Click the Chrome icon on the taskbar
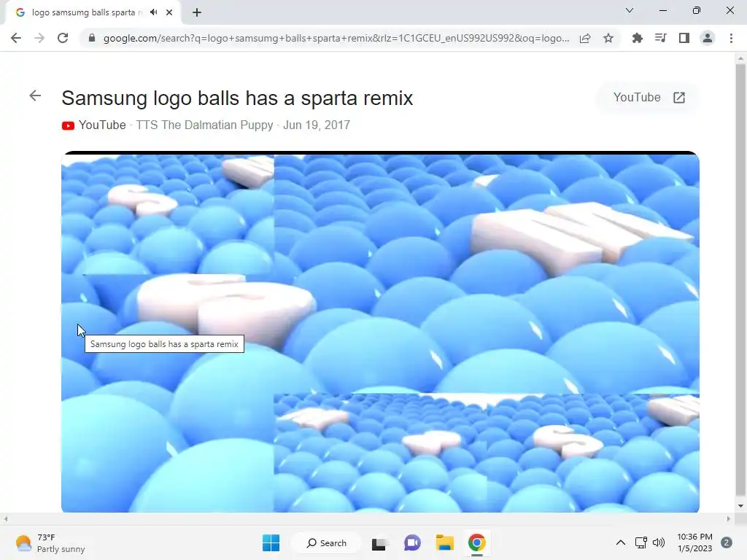 (476, 542)
